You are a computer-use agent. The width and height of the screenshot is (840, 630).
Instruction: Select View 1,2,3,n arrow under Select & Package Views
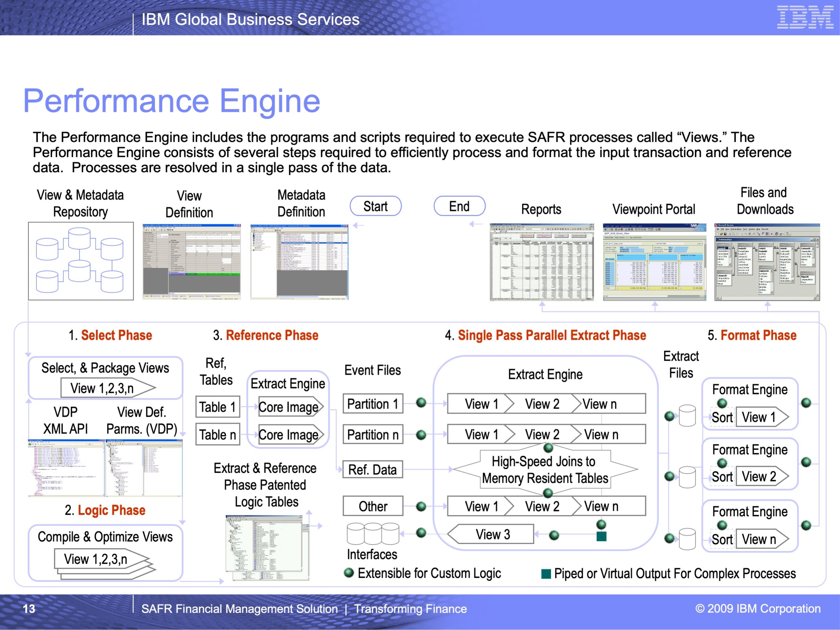click(108, 388)
